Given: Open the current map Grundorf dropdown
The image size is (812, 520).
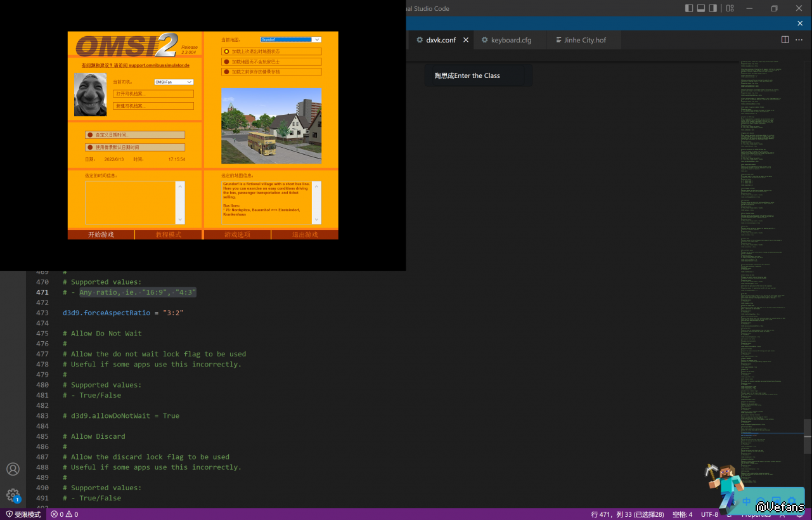Looking at the screenshot, I should click(x=290, y=40).
